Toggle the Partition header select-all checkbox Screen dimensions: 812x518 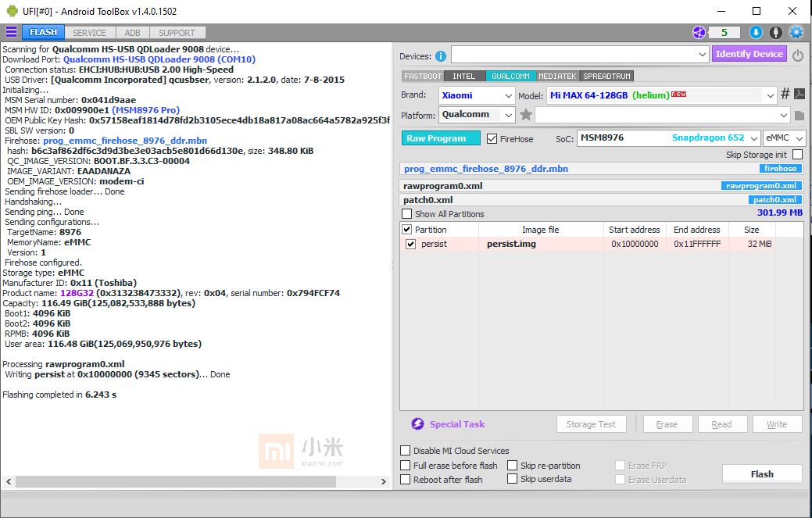click(x=407, y=229)
